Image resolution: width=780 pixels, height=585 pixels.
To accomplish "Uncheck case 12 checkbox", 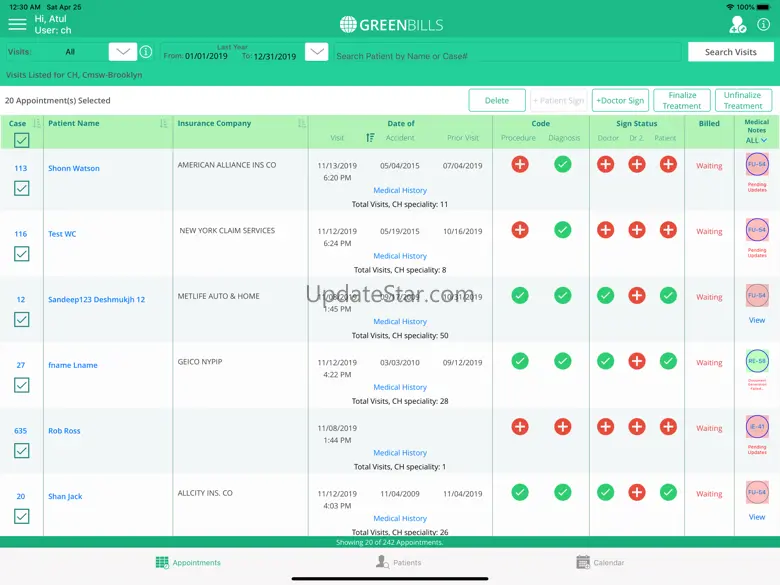I will [x=21, y=319].
